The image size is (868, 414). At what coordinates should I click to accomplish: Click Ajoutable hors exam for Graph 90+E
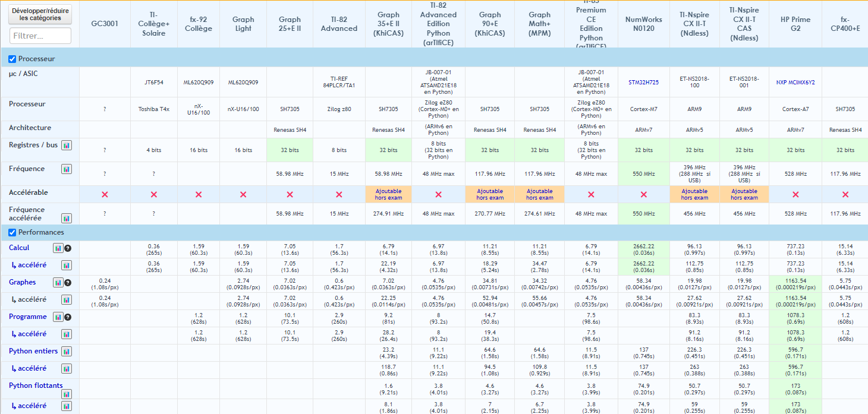click(490, 194)
